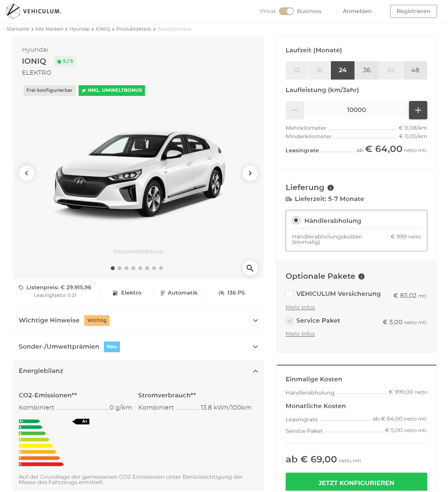This screenshot has width=448, height=492.
Task: Click the Frei konfigurierbar badge
Action: 50,91
